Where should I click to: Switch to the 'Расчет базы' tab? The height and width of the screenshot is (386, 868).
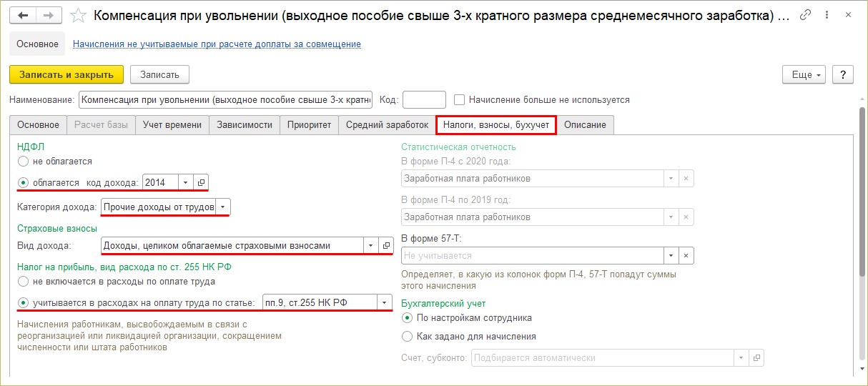[x=102, y=124]
